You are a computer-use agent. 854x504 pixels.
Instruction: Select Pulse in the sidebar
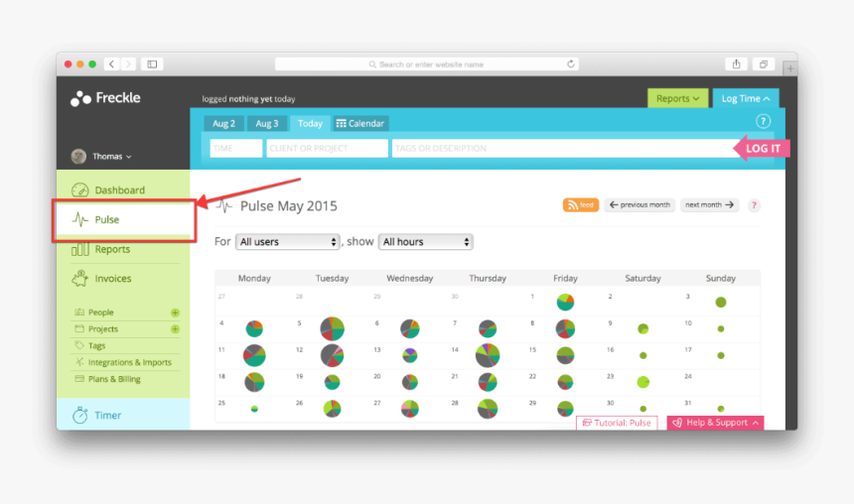pyautogui.click(x=123, y=219)
